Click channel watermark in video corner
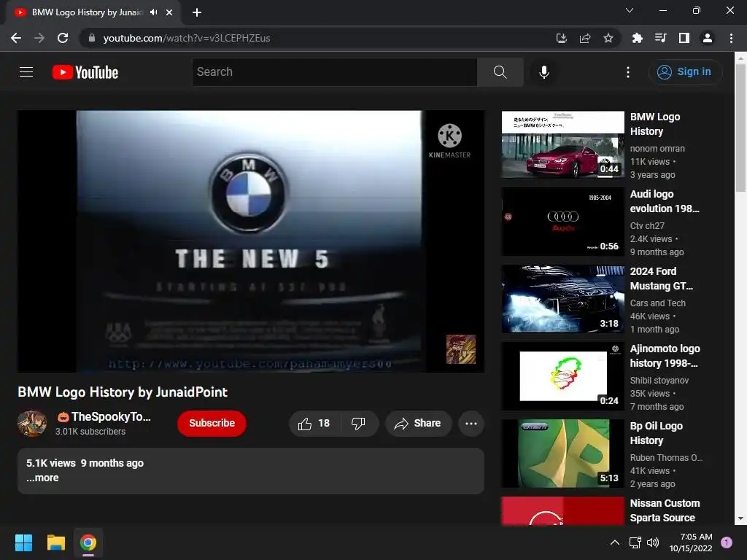The image size is (747, 560). [x=461, y=349]
